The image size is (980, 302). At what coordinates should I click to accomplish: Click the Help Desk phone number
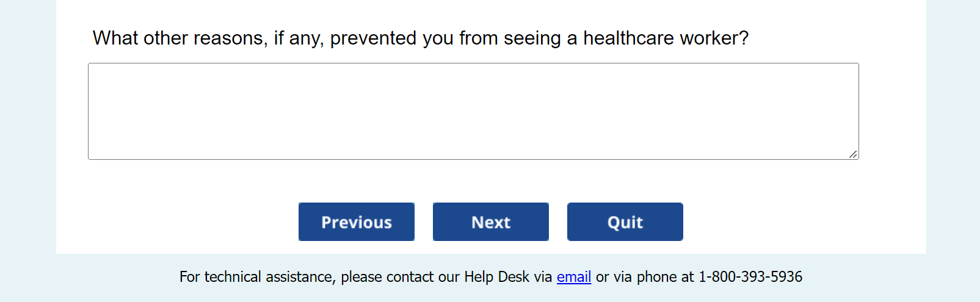(750, 277)
